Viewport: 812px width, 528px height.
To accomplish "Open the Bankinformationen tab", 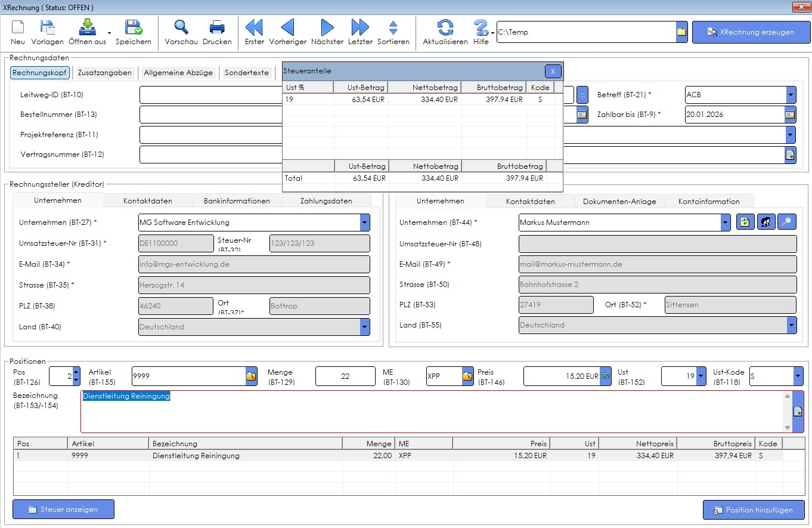I will pos(237,201).
